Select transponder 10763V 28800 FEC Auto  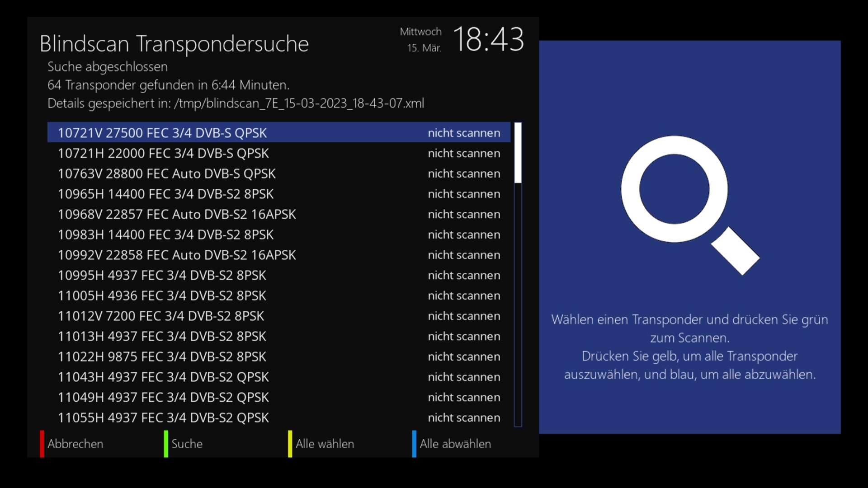[279, 174]
